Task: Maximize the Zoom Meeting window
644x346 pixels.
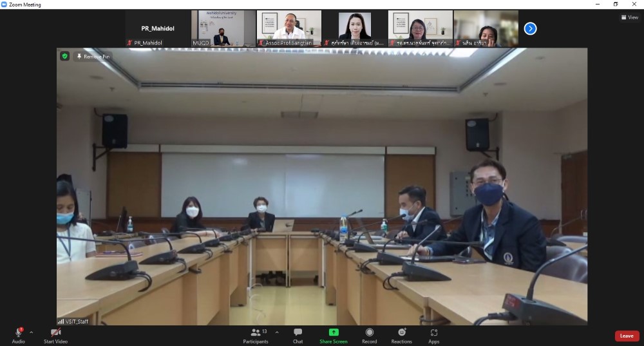Action: pyautogui.click(x=615, y=5)
